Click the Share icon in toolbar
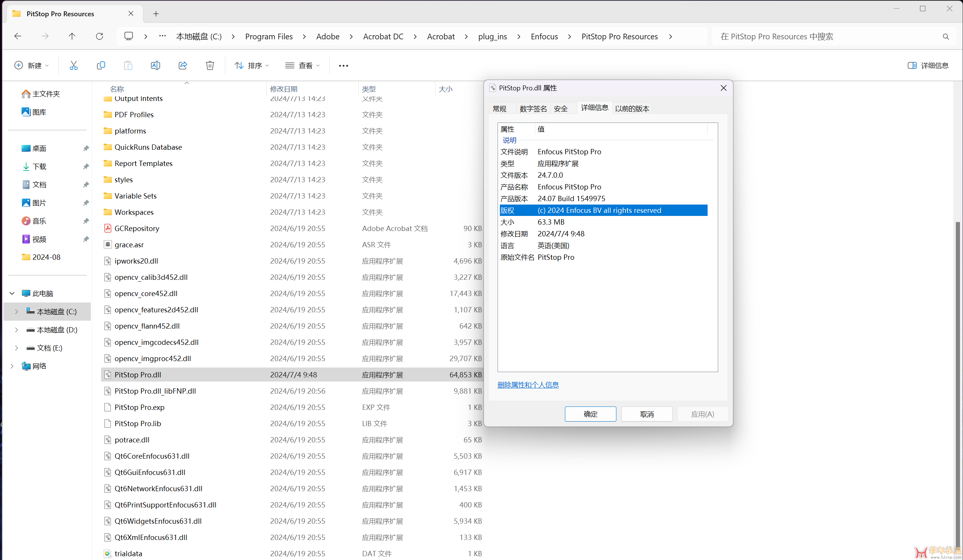Screen dimensions: 963x560 (x=183, y=66)
